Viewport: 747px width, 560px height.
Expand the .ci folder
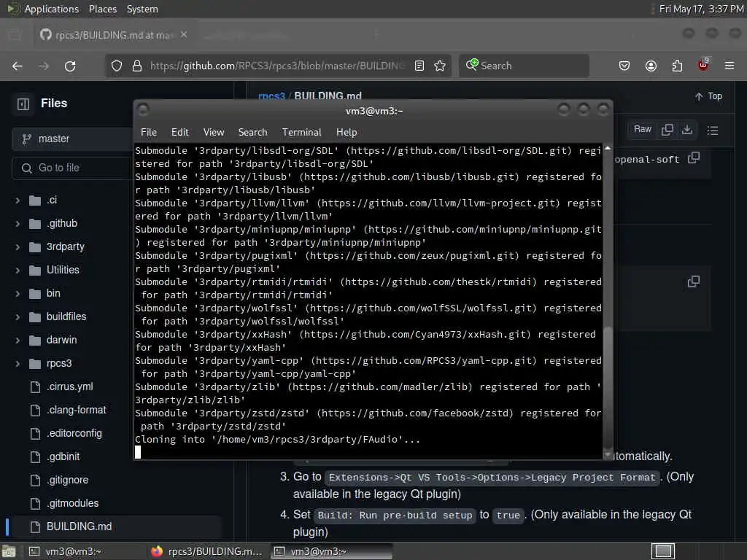pos(18,201)
